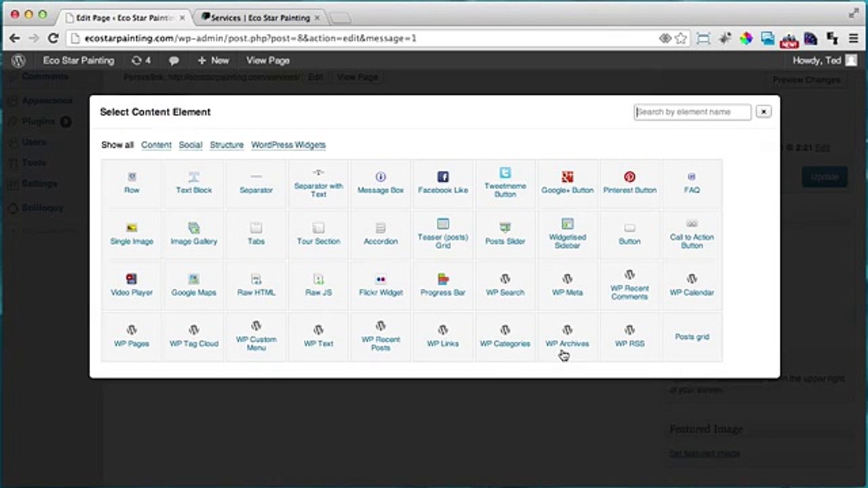
Task: Add the WP Categories widget
Action: (505, 337)
